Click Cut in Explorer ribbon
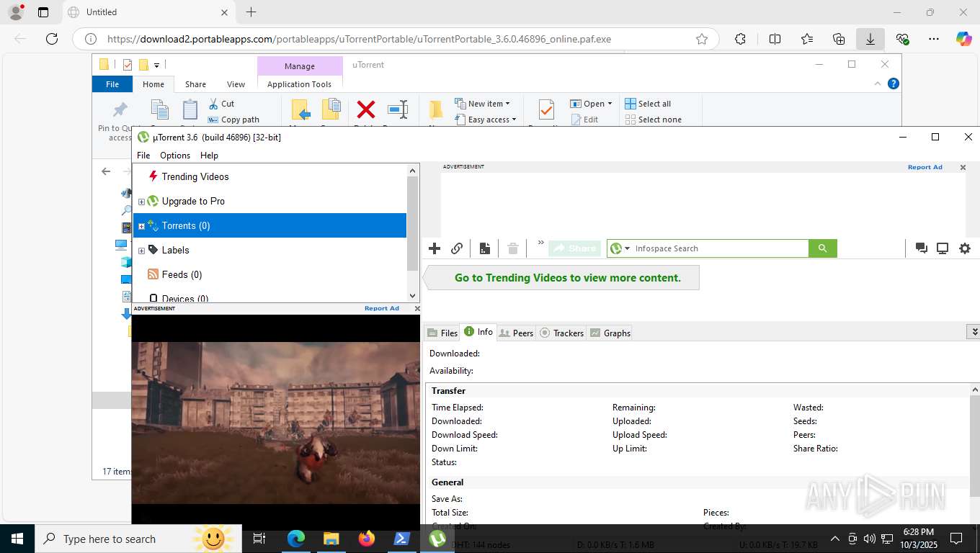 pos(221,104)
